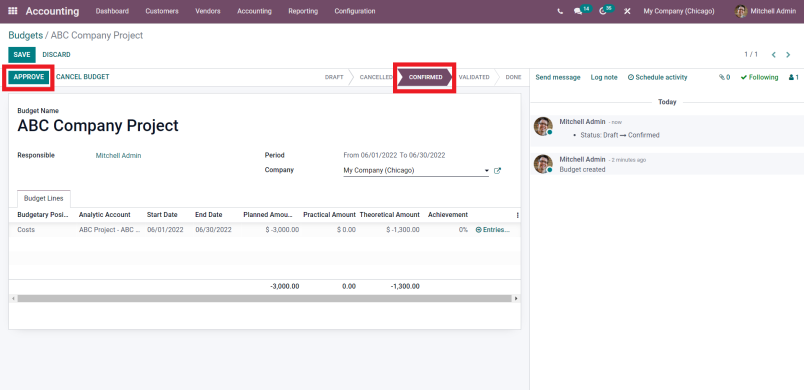Screen dimensions: 804x390
Task: Sort by End Date column header
Action: coord(209,215)
